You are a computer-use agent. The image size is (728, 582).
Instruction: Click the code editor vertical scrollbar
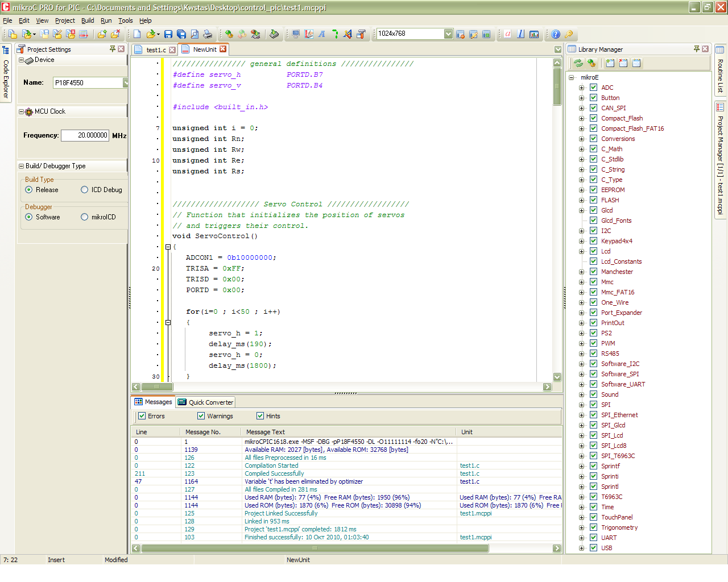coord(557,86)
